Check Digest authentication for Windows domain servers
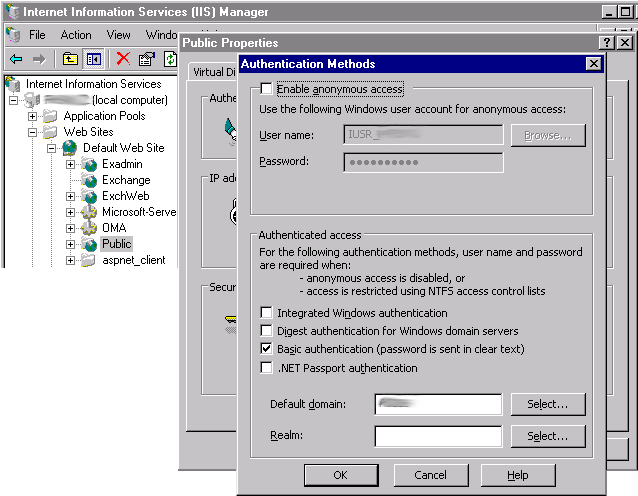The height and width of the screenshot is (496, 638). [266, 330]
